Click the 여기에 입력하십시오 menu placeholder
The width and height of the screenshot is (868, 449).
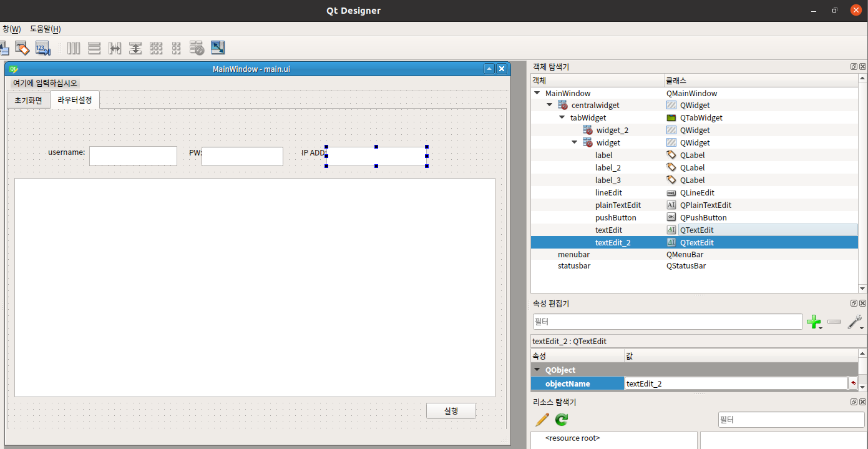(x=45, y=83)
